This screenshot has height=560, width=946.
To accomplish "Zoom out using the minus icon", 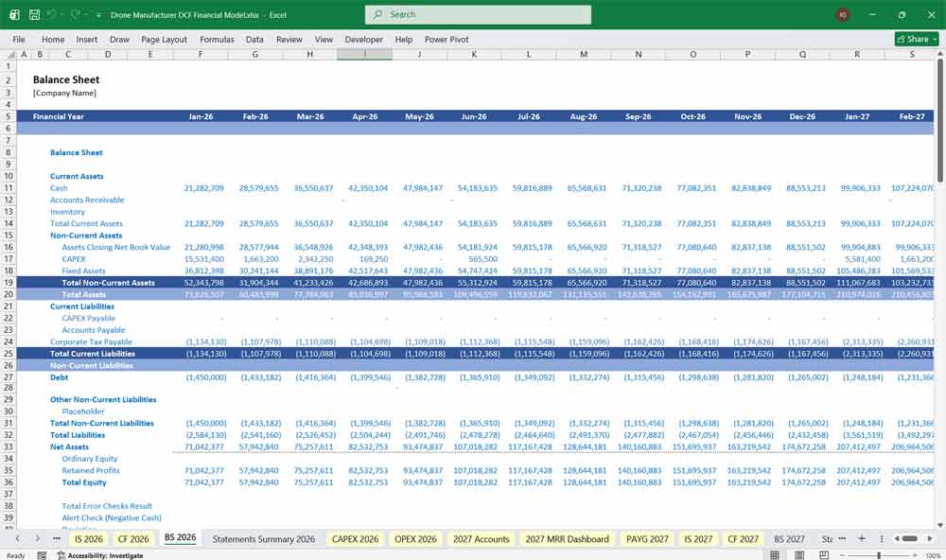I will pos(842,553).
